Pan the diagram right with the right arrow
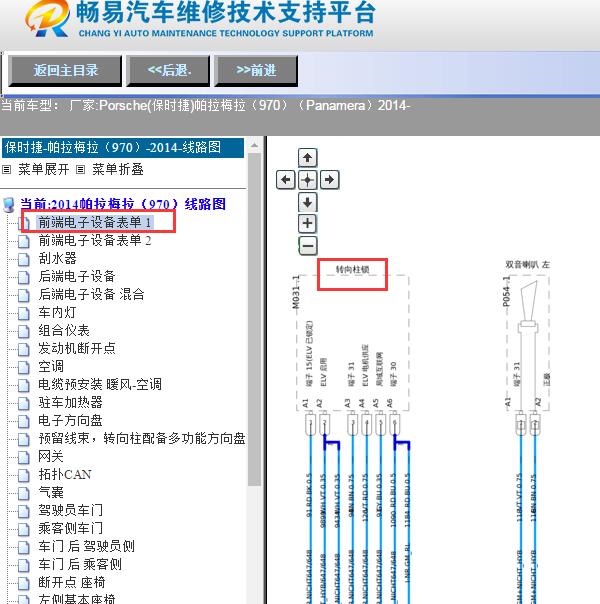This screenshot has width=600, height=604. click(330, 180)
